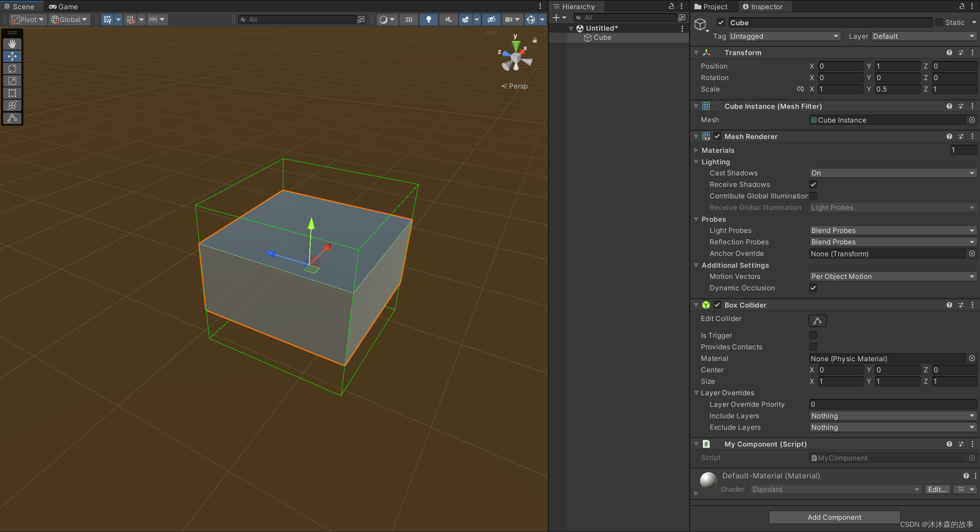Select the Move tool in toolbar
Image resolution: width=980 pixels, height=532 pixels.
click(x=12, y=55)
